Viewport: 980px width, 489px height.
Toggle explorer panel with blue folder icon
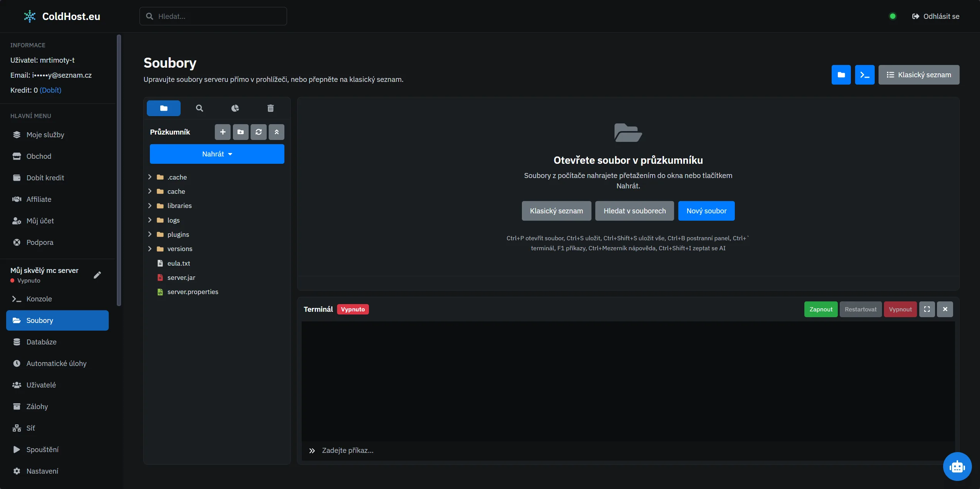point(841,75)
